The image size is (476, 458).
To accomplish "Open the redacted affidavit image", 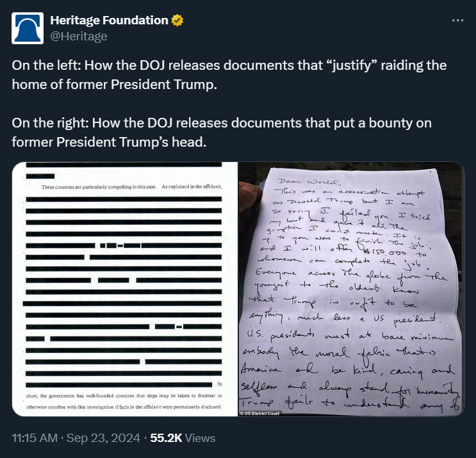I will click(x=125, y=288).
